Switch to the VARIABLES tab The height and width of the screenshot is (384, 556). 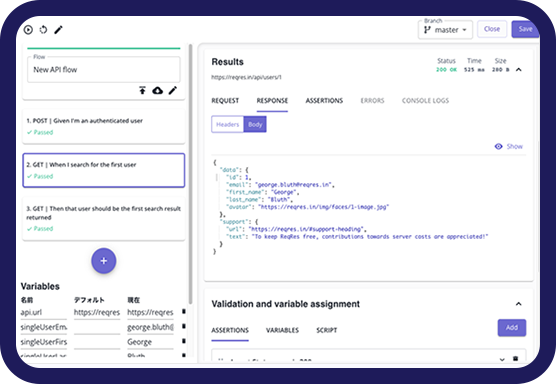(282, 330)
